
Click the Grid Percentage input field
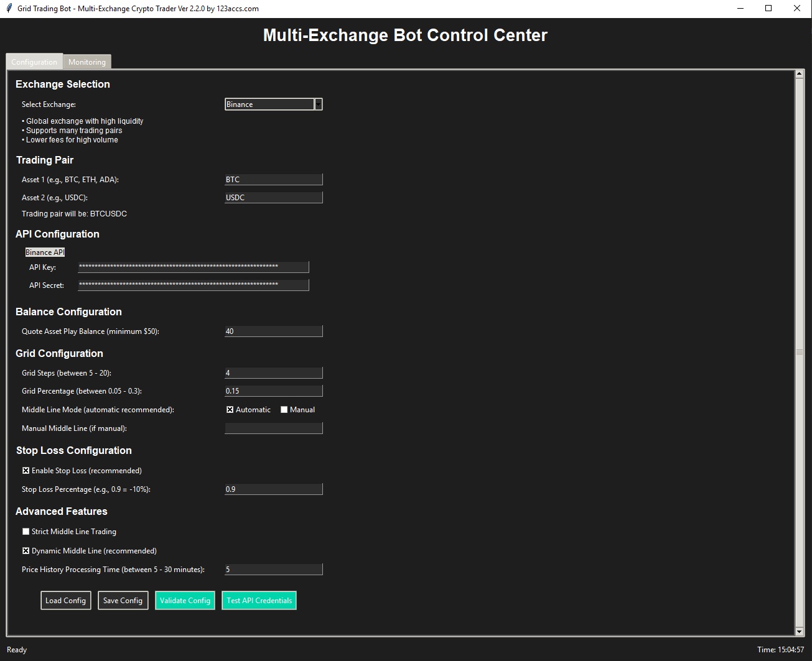(x=274, y=391)
